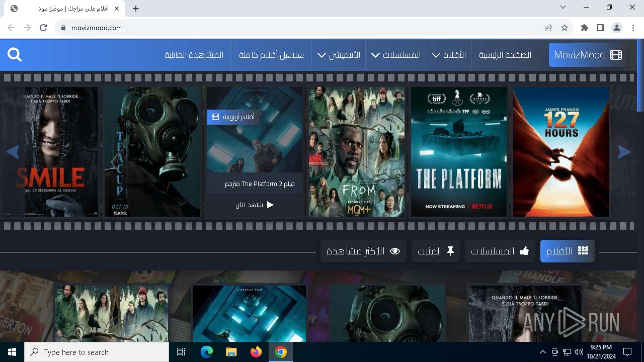The image size is (644, 362).
Task: Open Chrome profile avatar
Action: 617,28
